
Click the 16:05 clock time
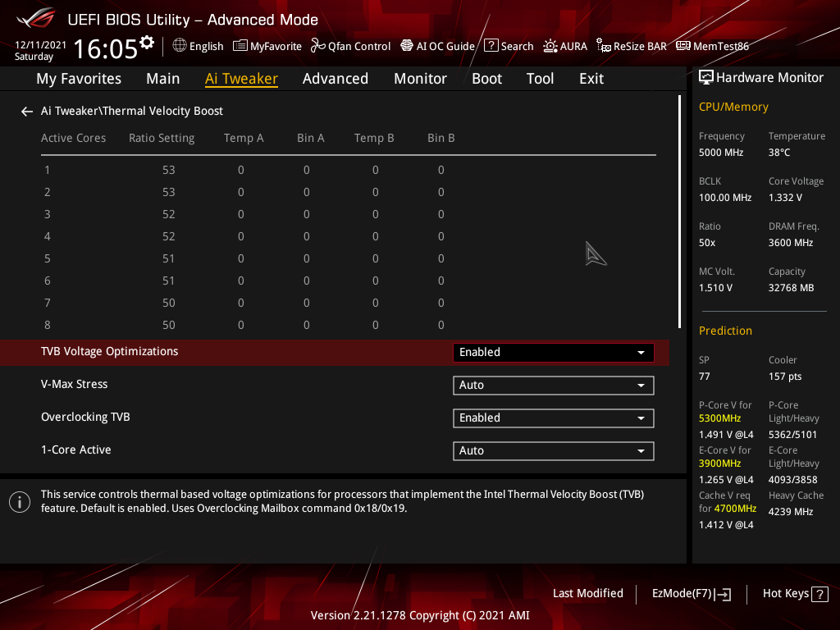click(106, 48)
